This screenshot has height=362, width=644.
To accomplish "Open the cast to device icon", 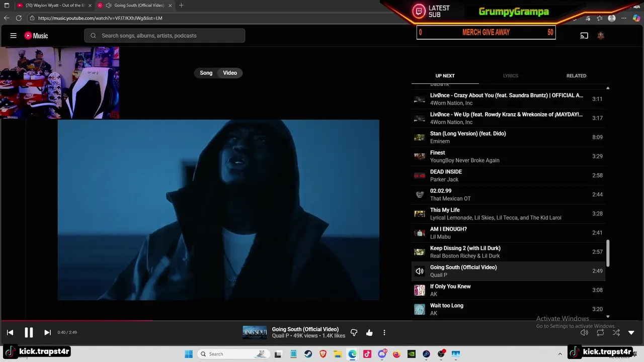I will [x=584, y=36].
